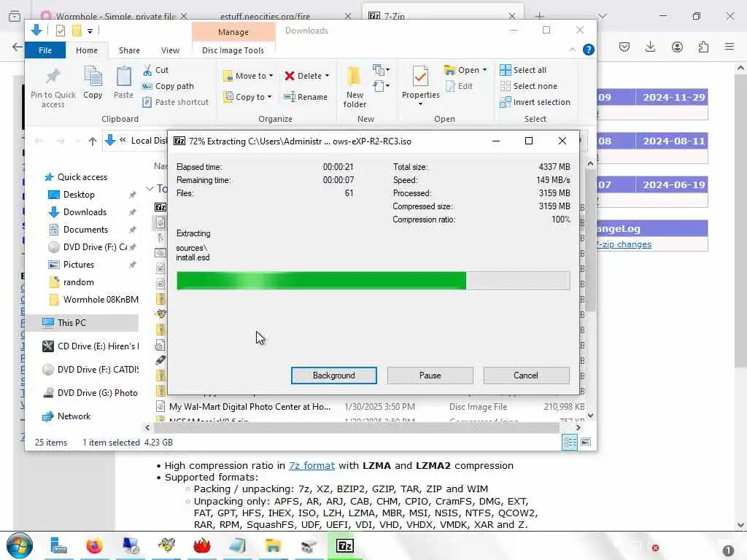This screenshot has height=560, width=747.
Task: Select My Wal-Mart Digital Photo Center file
Action: (x=249, y=407)
